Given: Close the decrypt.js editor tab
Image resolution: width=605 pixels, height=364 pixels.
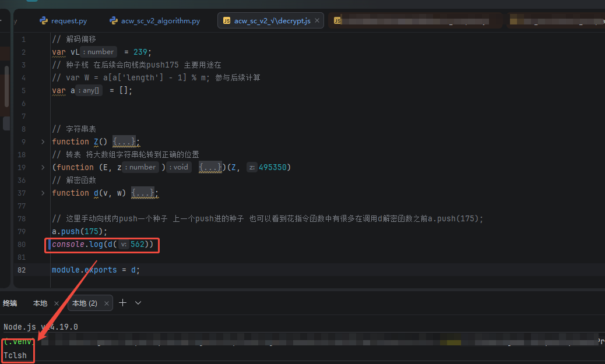Looking at the screenshot, I should coord(316,20).
